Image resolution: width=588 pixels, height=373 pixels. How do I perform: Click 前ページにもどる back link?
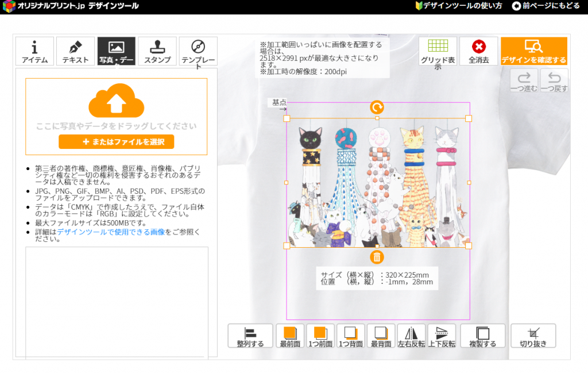[x=546, y=6]
